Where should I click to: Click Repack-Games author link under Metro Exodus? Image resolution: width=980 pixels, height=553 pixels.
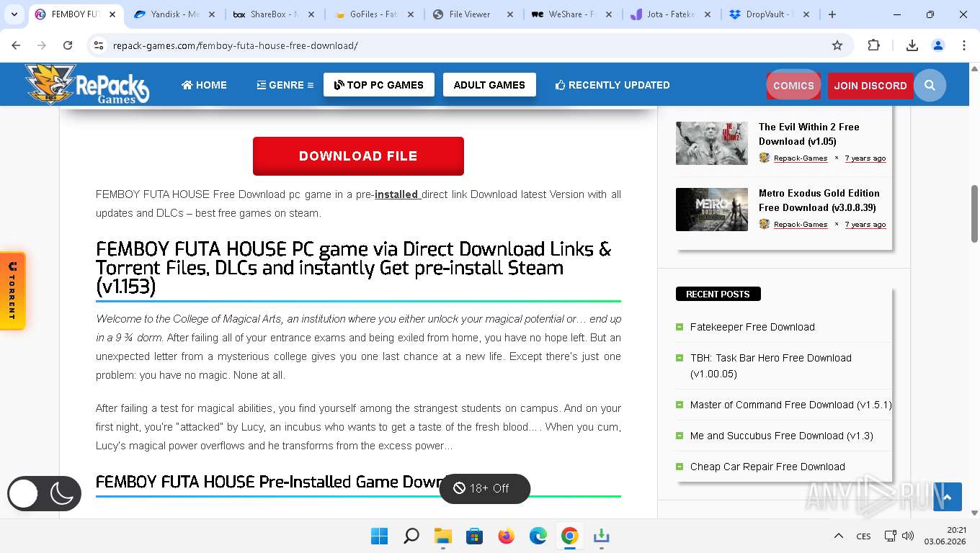[x=801, y=224]
